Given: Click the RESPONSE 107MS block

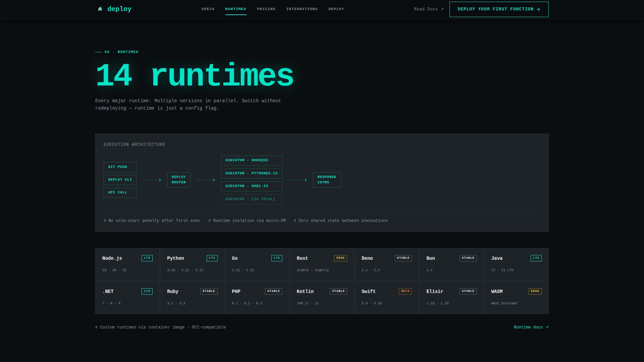Looking at the screenshot, I should coord(327,180).
